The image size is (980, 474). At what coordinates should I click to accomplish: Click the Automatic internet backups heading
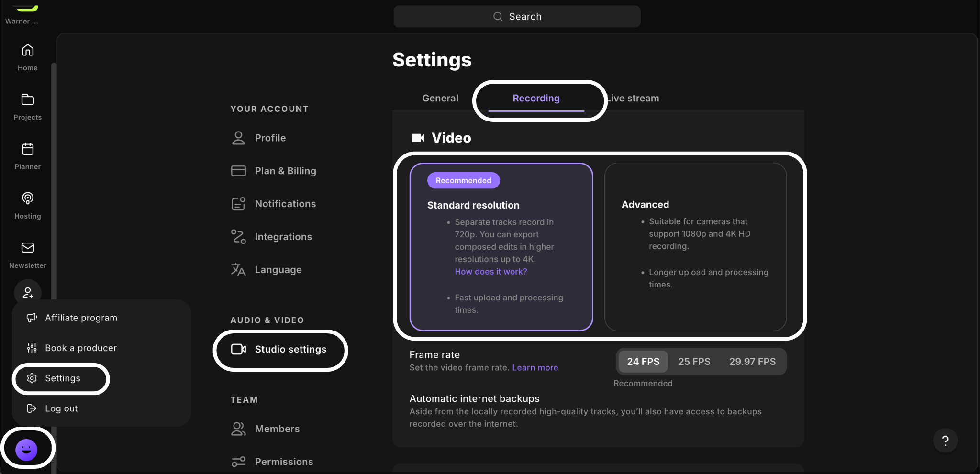pos(474,399)
